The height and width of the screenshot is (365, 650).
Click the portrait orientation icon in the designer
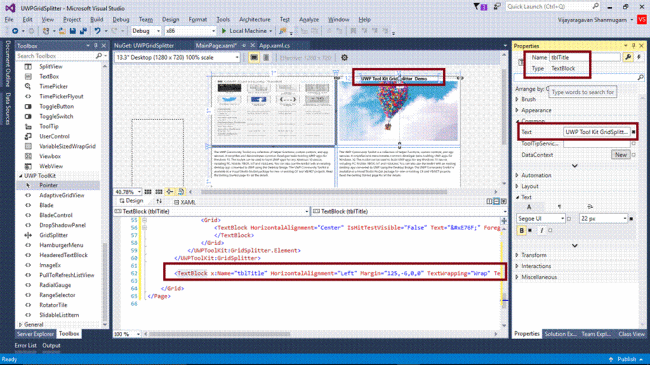pyautogui.click(x=266, y=58)
